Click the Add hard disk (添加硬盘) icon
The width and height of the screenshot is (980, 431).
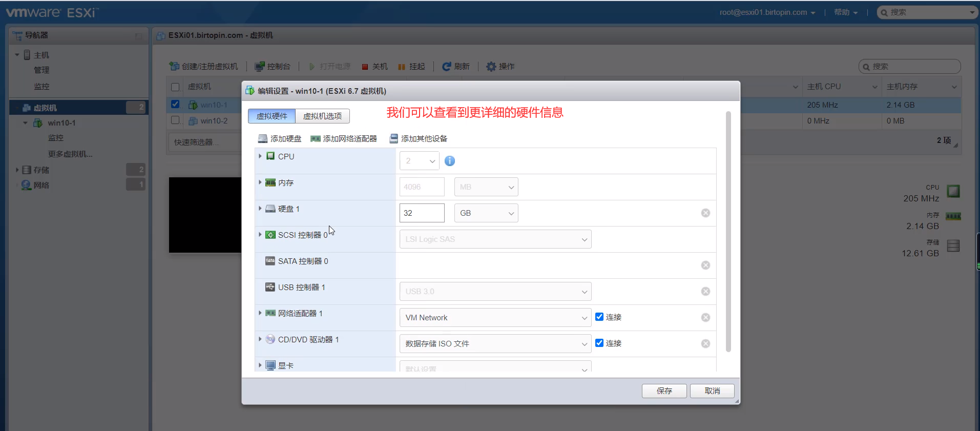[x=262, y=139]
